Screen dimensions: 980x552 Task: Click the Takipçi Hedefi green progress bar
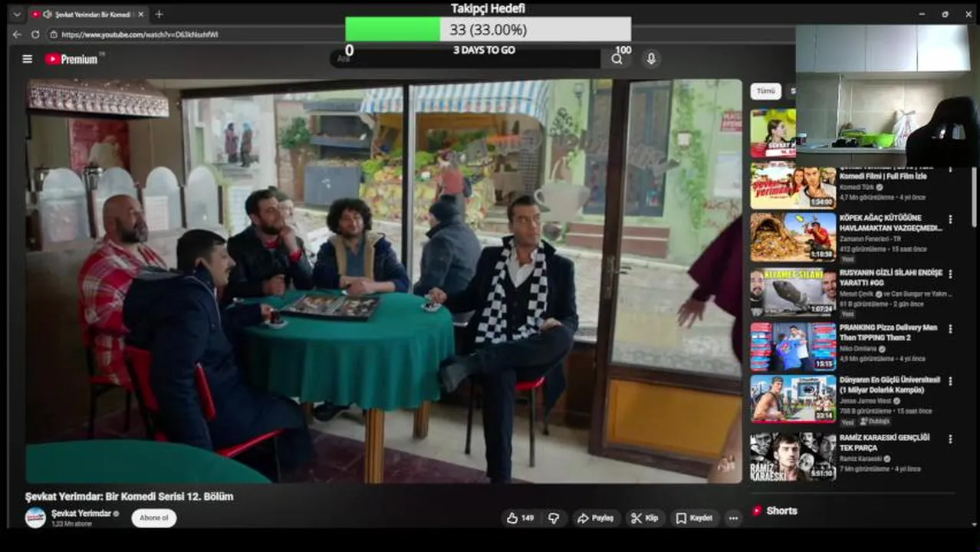click(x=393, y=29)
